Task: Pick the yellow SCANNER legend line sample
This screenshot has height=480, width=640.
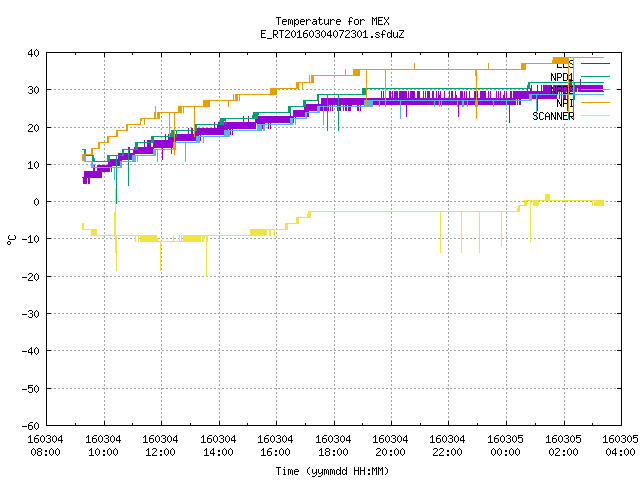Action: click(595, 116)
